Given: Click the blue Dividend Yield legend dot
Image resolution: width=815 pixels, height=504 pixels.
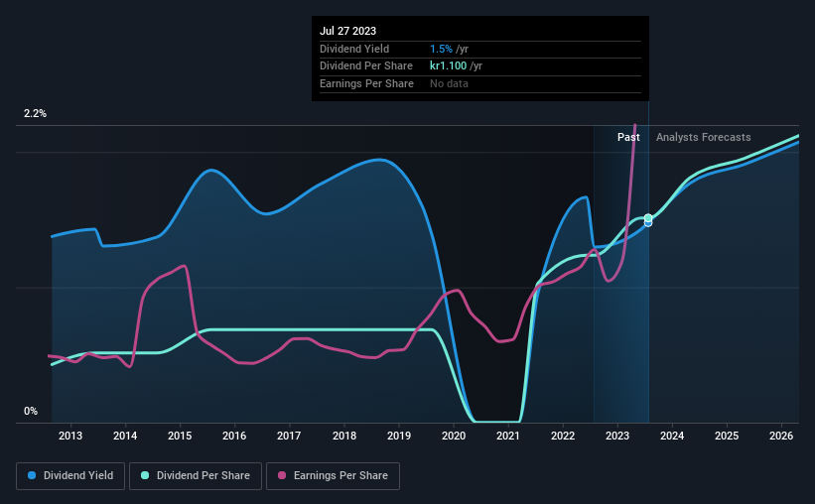Looking at the screenshot, I should [32, 475].
